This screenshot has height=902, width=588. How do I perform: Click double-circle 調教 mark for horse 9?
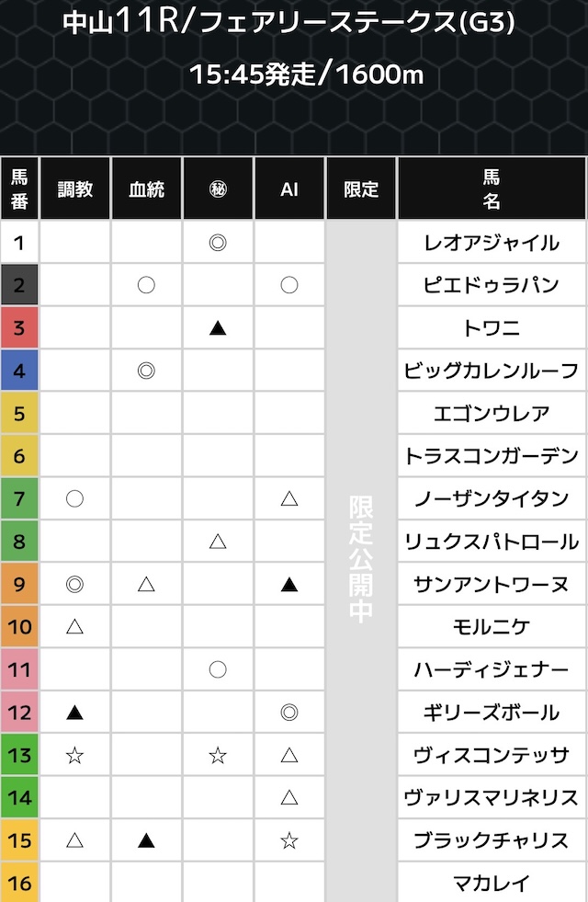(x=75, y=584)
